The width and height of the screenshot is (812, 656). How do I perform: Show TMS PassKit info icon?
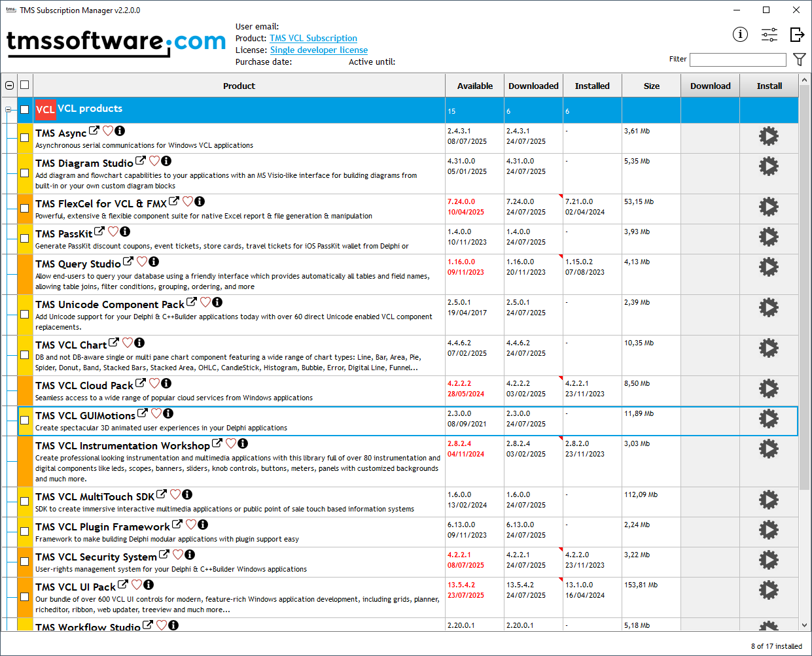point(125,232)
